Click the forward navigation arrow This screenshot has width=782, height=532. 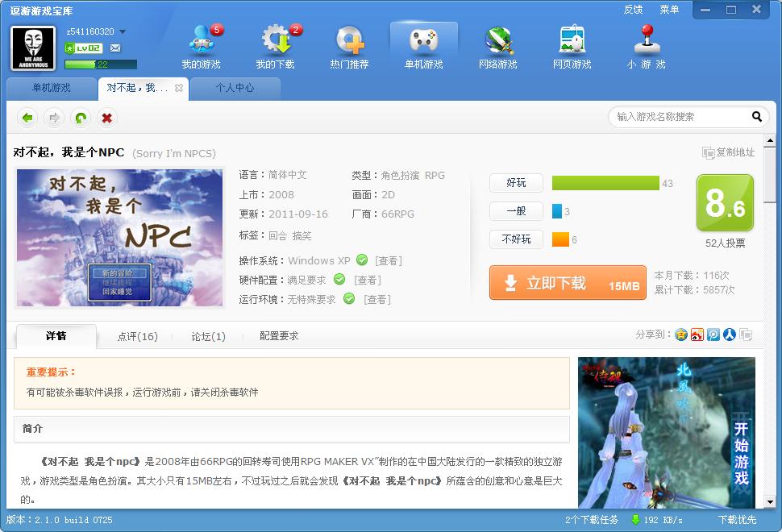(54, 118)
